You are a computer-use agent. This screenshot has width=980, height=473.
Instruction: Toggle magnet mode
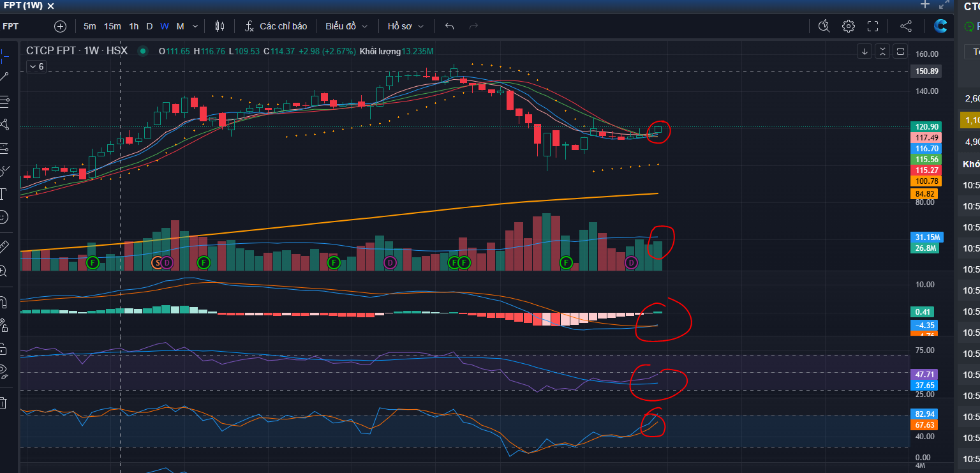click(x=4, y=302)
